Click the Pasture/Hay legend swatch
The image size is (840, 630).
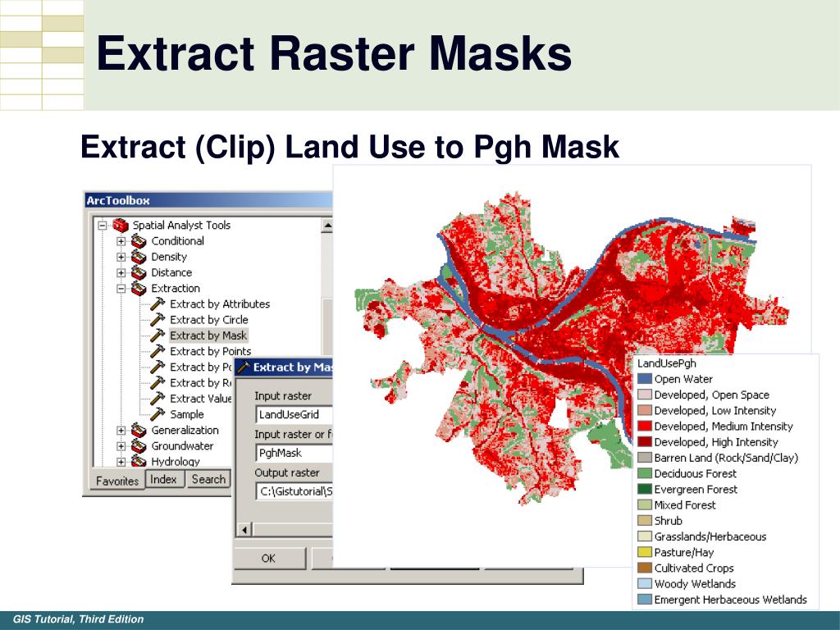645,552
